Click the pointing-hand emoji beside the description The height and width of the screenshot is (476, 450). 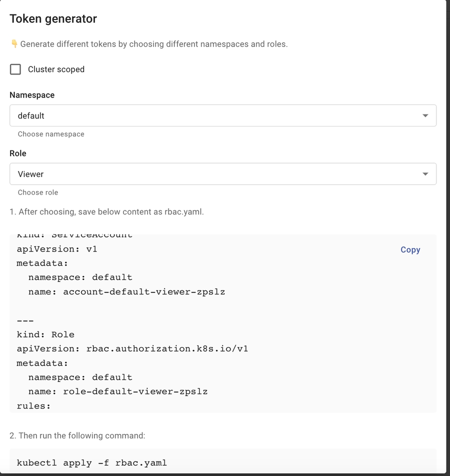tap(14, 44)
